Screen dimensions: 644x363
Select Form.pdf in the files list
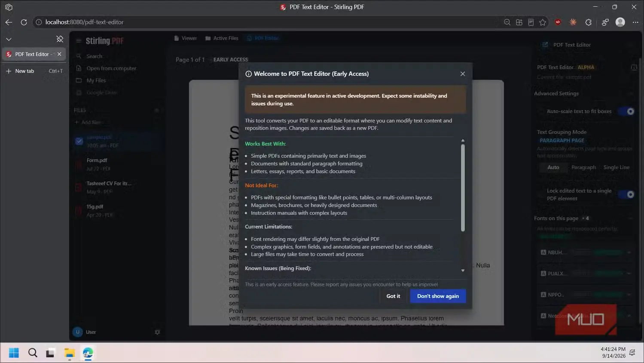coord(117,164)
